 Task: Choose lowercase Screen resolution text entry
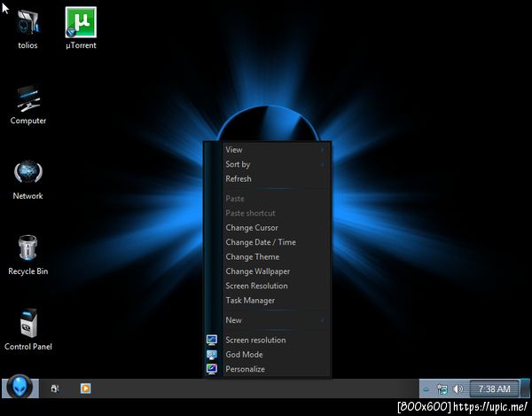(255, 340)
